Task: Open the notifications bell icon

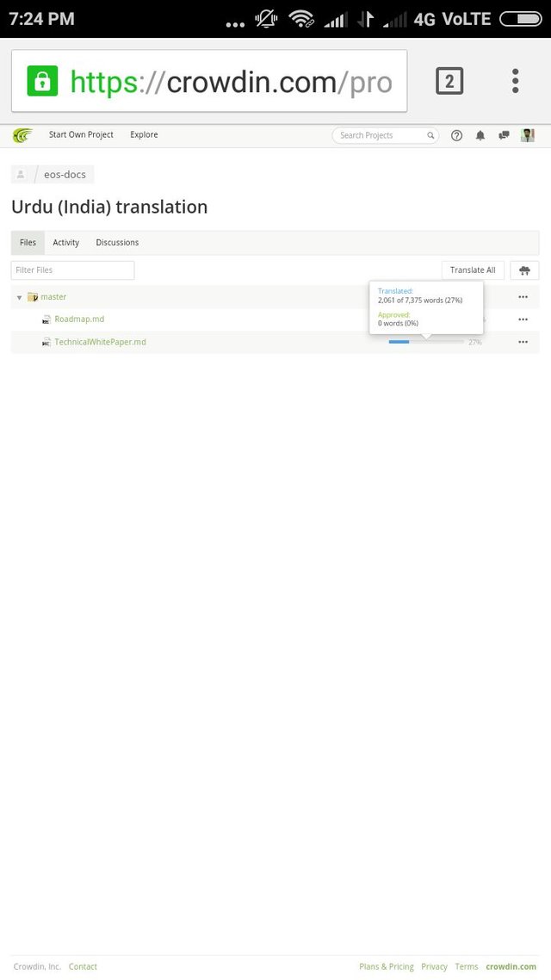Action: 480,135
